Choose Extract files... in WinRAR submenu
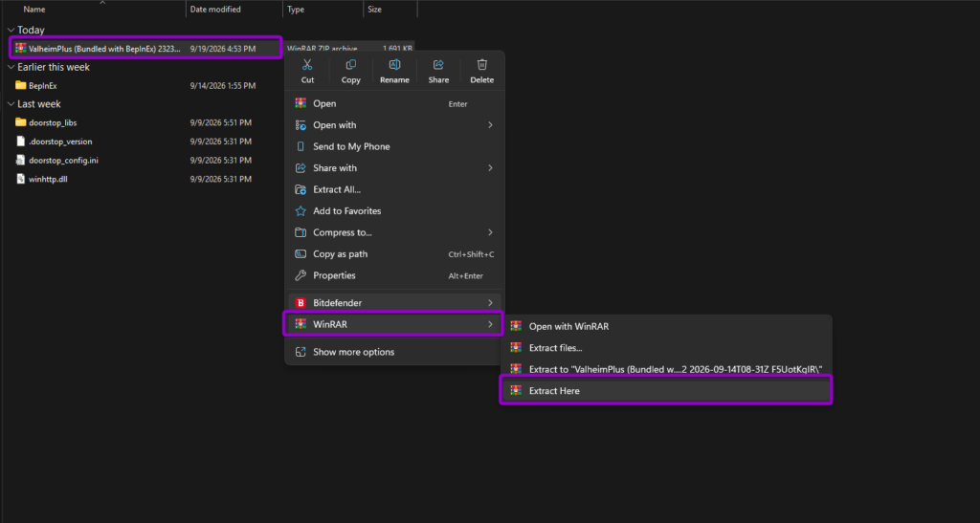Screen dimensions: 980x523 pyautogui.click(x=667, y=348)
